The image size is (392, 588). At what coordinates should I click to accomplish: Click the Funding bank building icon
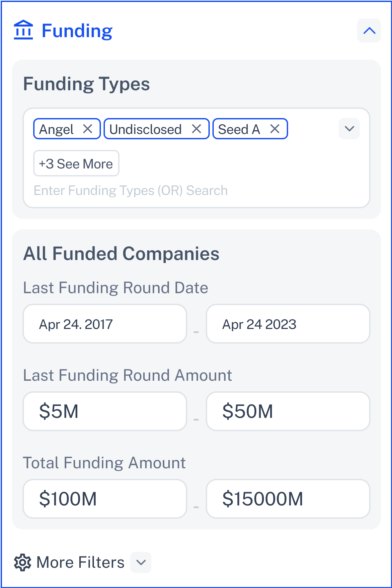click(x=23, y=30)
